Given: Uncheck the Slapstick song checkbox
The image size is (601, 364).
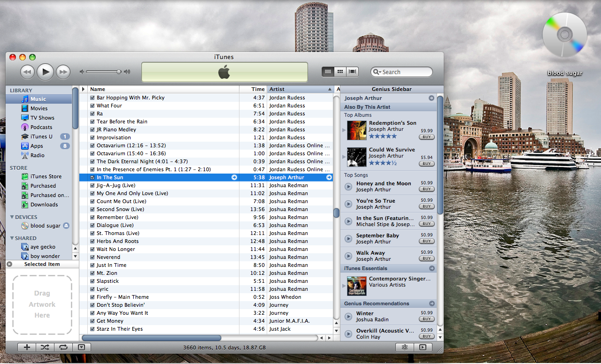Looking at the screenshot, I should (x=92, y=281).
